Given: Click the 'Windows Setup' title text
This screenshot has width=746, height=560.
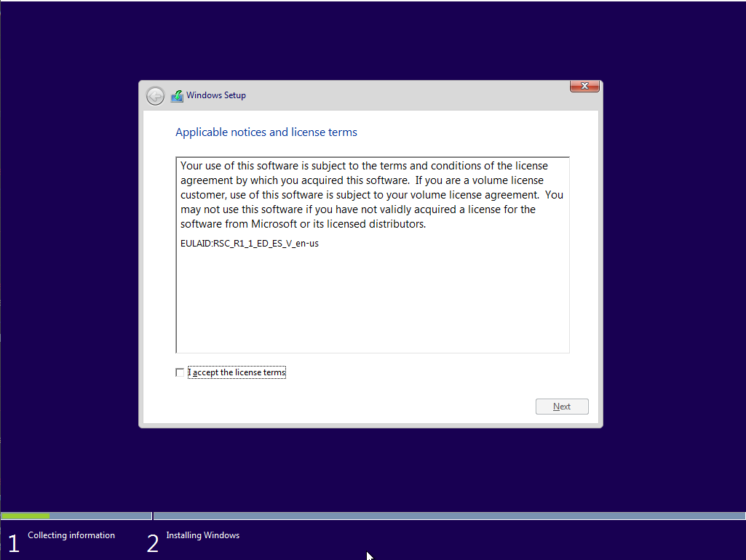Looking at the screenshot, I should (x=216, y=95).
